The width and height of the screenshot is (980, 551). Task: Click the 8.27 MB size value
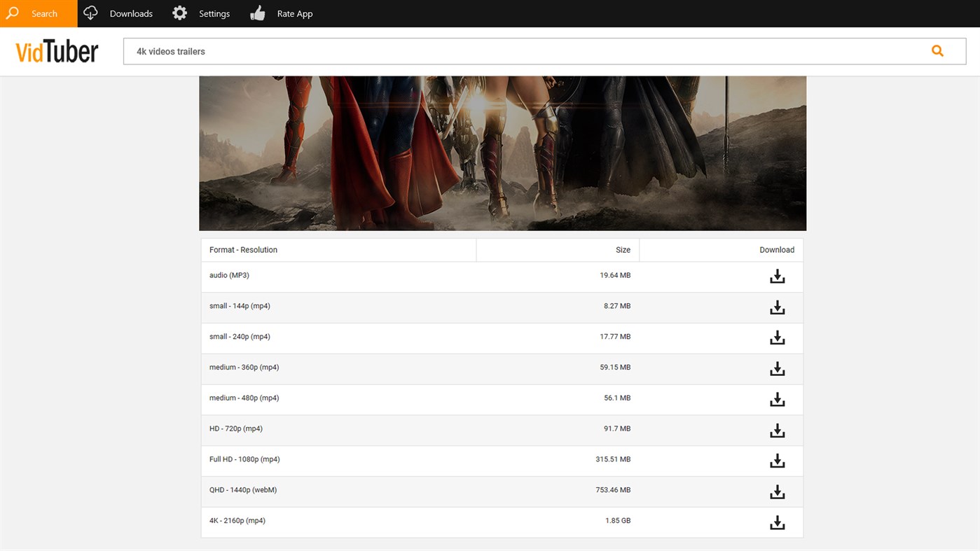(617, 306)
